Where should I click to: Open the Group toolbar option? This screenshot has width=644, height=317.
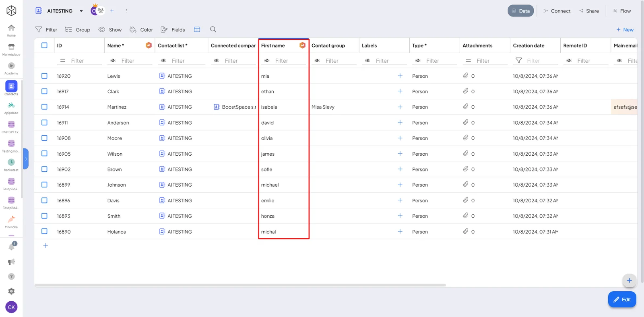point(78,29)
